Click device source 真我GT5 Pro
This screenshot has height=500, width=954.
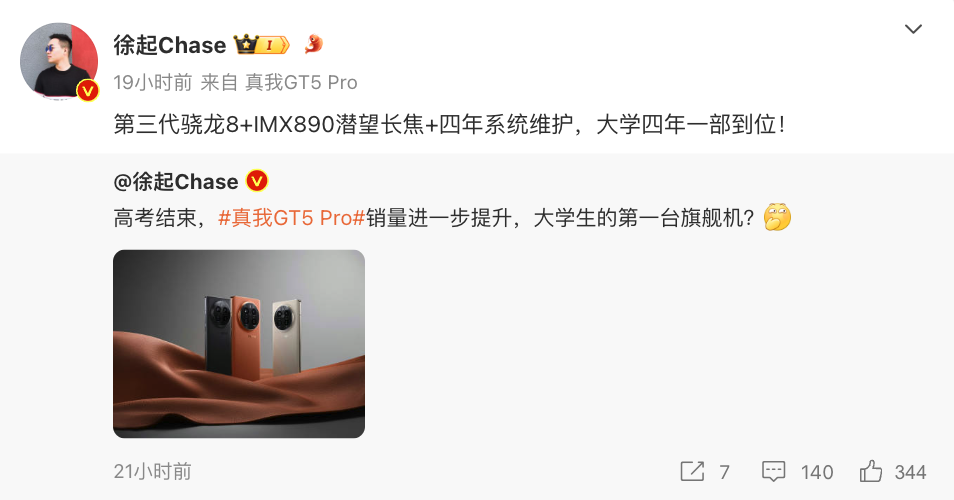pos(301,82)
